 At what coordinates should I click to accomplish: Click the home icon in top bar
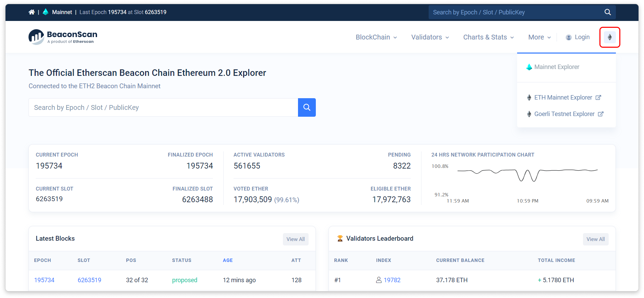[32, 12]
